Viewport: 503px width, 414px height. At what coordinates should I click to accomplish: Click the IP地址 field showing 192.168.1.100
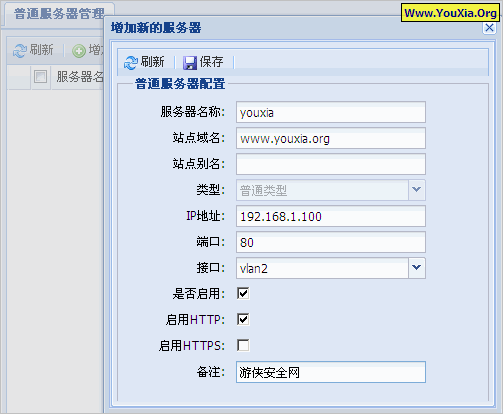pos(331,216)
